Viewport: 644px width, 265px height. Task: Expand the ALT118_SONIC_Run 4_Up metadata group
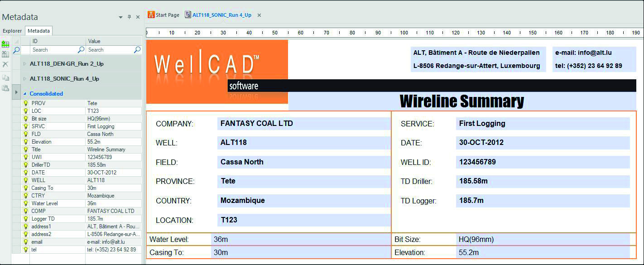click(24, 78)
